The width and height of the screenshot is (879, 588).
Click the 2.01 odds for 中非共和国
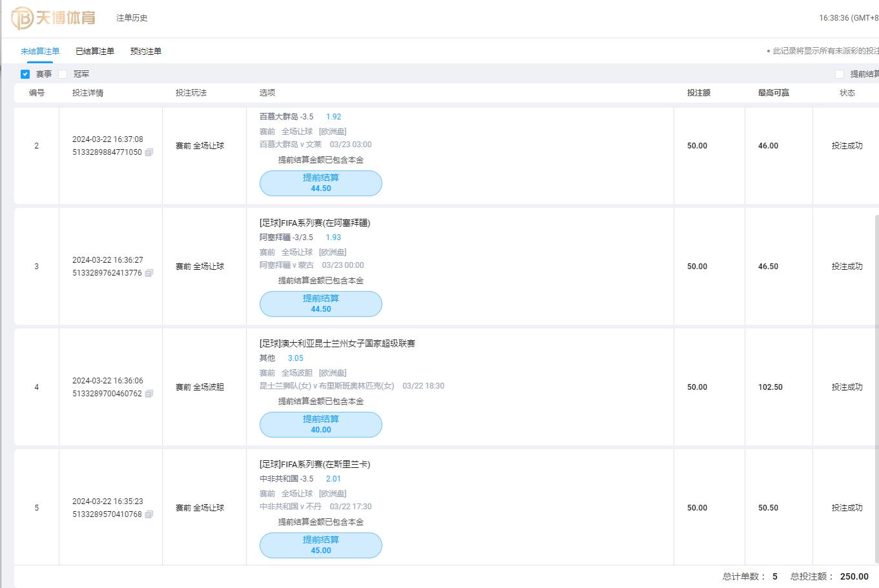[333, 479]
